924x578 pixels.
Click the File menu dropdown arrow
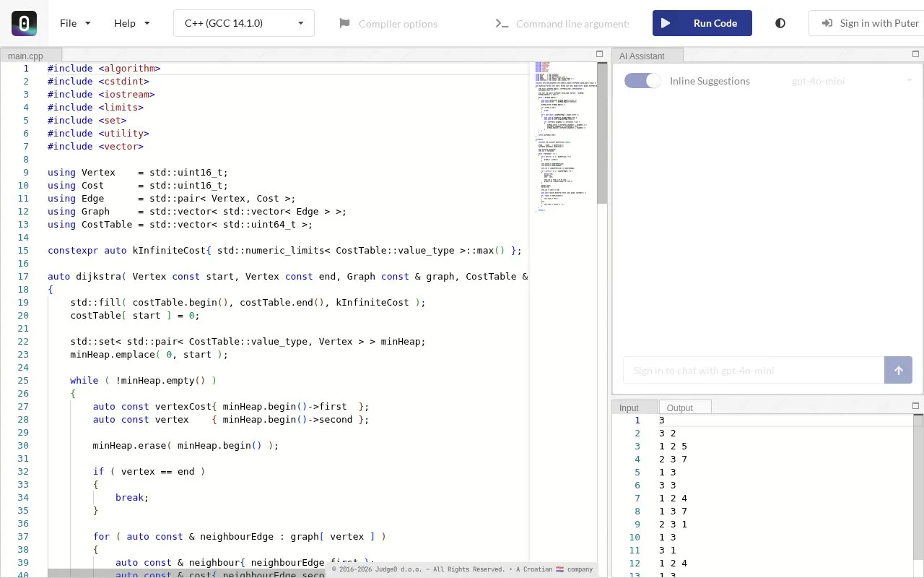tap(88, 23)
